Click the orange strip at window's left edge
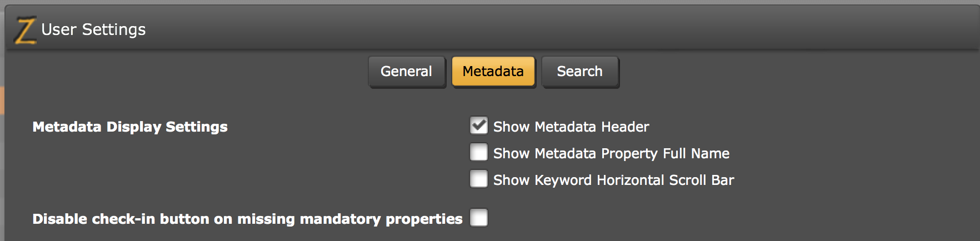The image size is (980, 241). coord(2,100)
